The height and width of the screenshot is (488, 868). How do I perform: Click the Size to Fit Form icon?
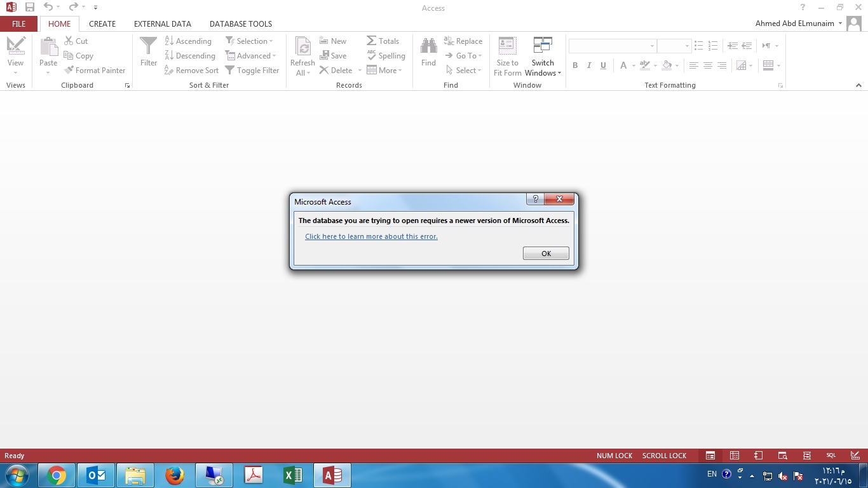(507, 46)
